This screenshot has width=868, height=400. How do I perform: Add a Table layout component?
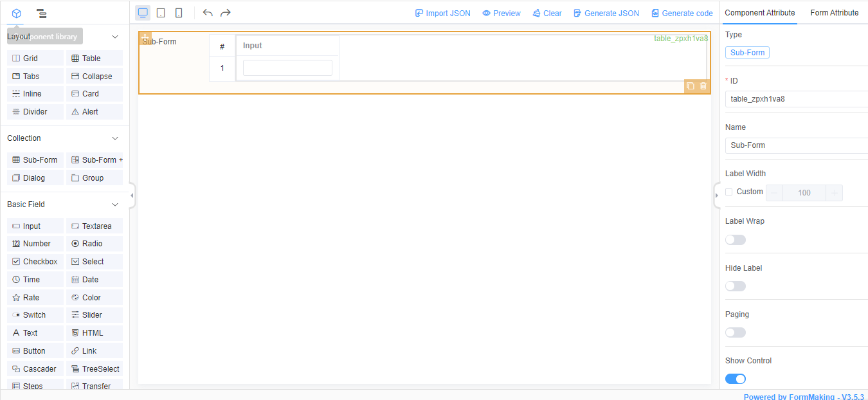(95, 59)
